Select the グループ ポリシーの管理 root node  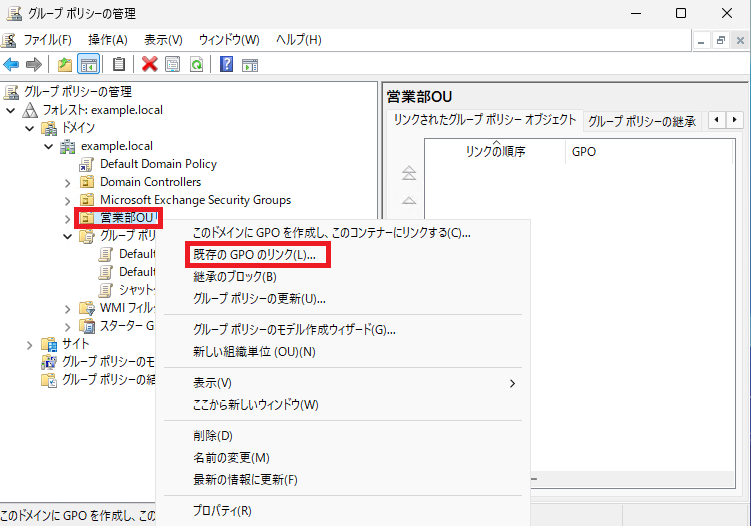[x=78, y=92]
